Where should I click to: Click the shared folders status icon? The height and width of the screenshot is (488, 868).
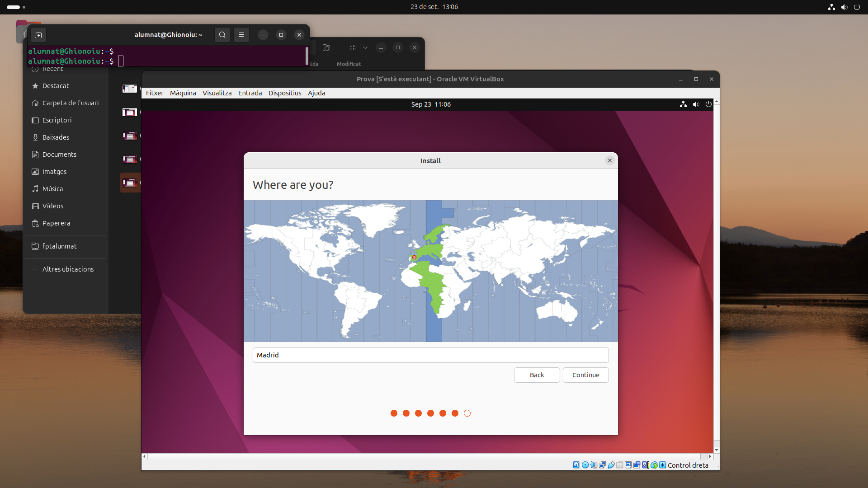619,465
